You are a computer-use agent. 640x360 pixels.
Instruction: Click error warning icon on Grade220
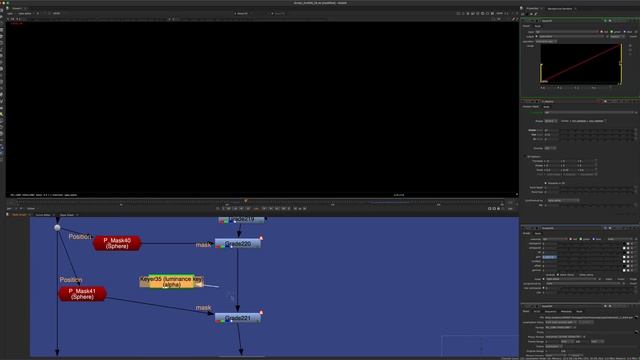point(261,238)
